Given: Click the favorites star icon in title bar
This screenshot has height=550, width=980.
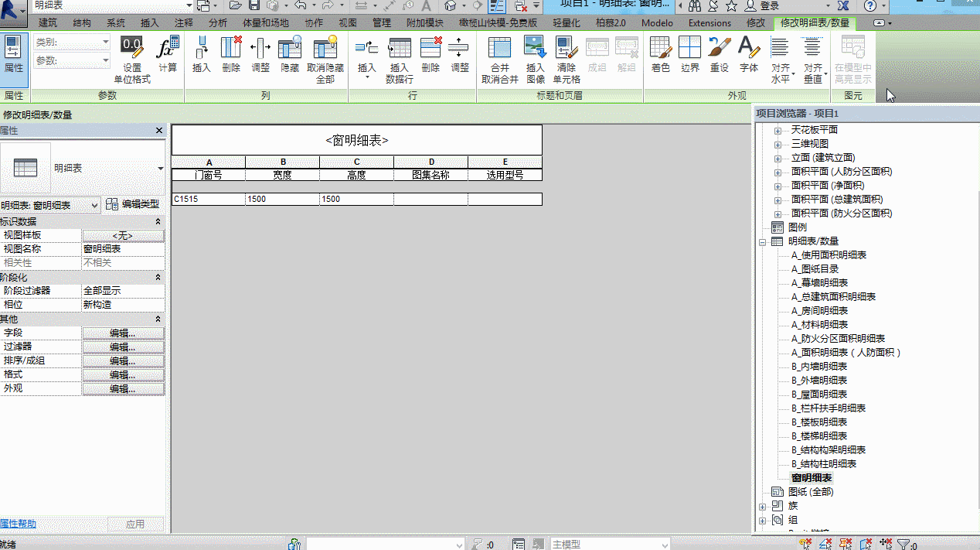Looking at the screenshot, I should point(731,6).
